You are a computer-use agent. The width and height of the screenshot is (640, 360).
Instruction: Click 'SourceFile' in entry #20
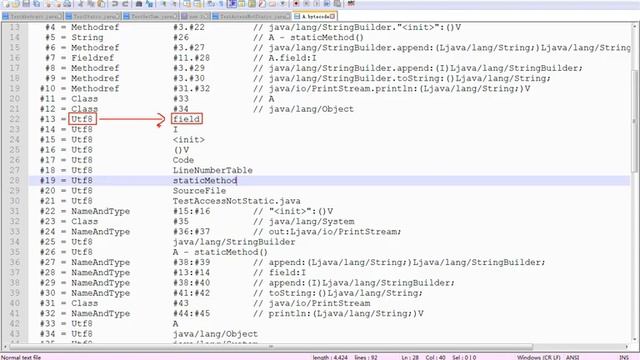199,191
